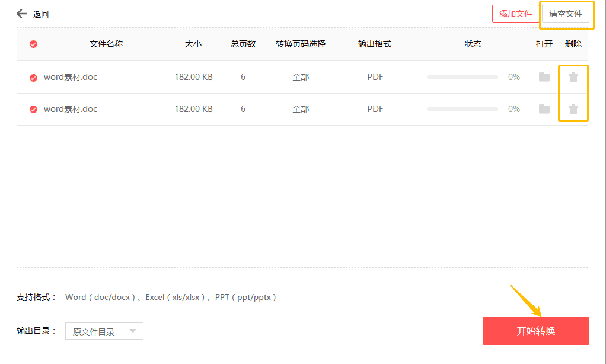Image resolution: width=606 pixels, height=364 pixels.
Task: Click the 输出目录 label
Action: (36, 331)
